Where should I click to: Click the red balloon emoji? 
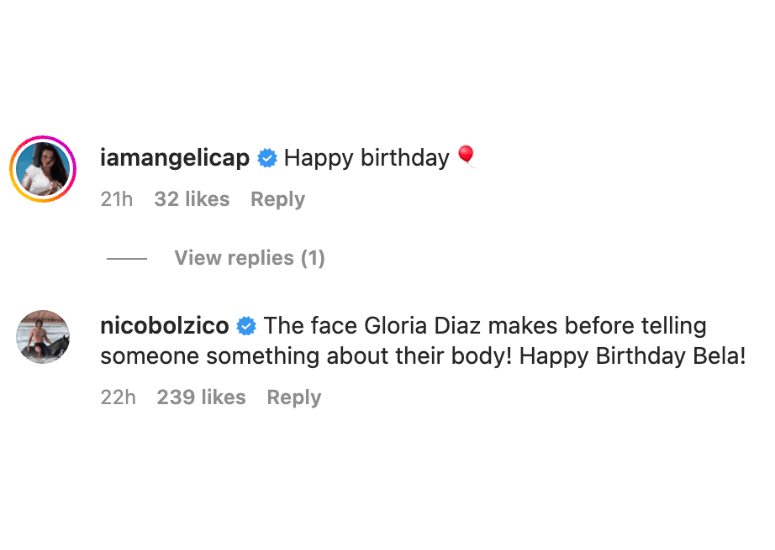pyautogui.click(x=466, y=156)
